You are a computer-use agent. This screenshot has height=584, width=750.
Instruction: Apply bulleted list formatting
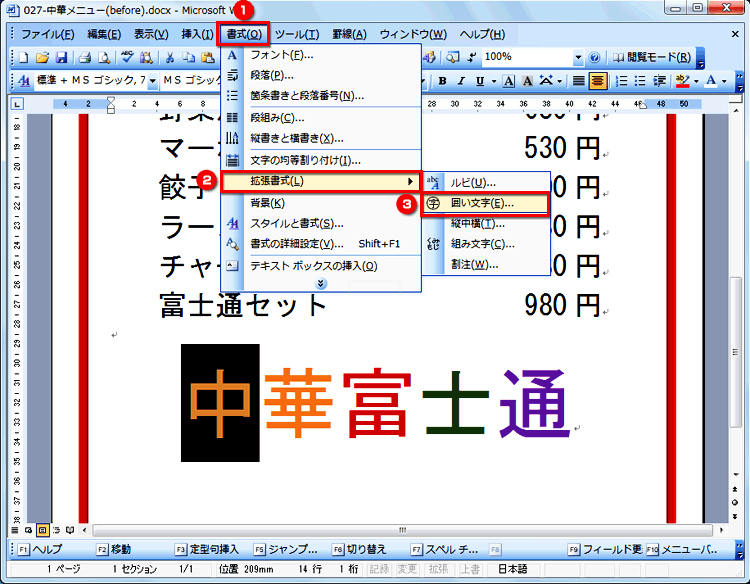[640, 81]
